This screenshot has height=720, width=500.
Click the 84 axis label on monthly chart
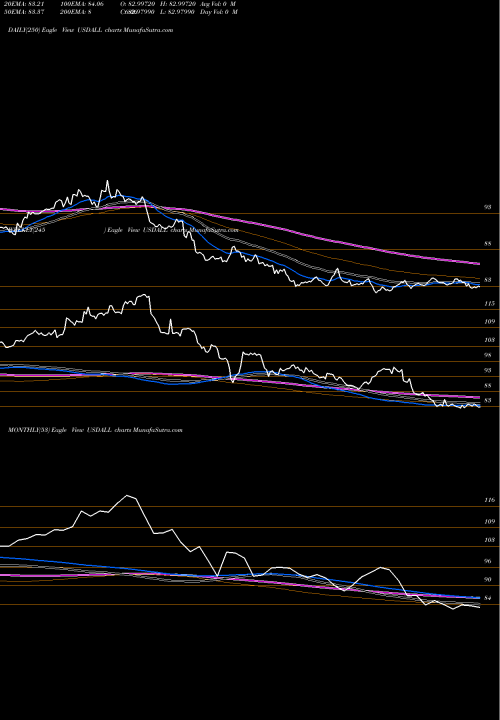487,598
